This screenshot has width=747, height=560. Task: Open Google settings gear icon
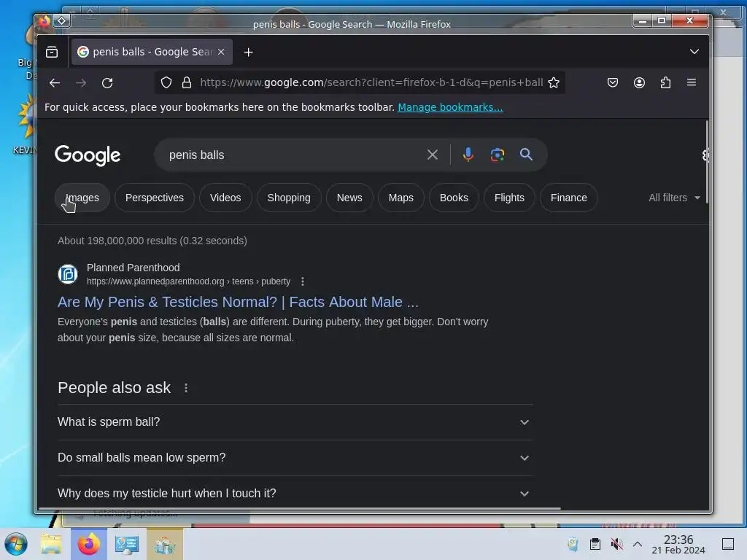click(x=705, y=155)
